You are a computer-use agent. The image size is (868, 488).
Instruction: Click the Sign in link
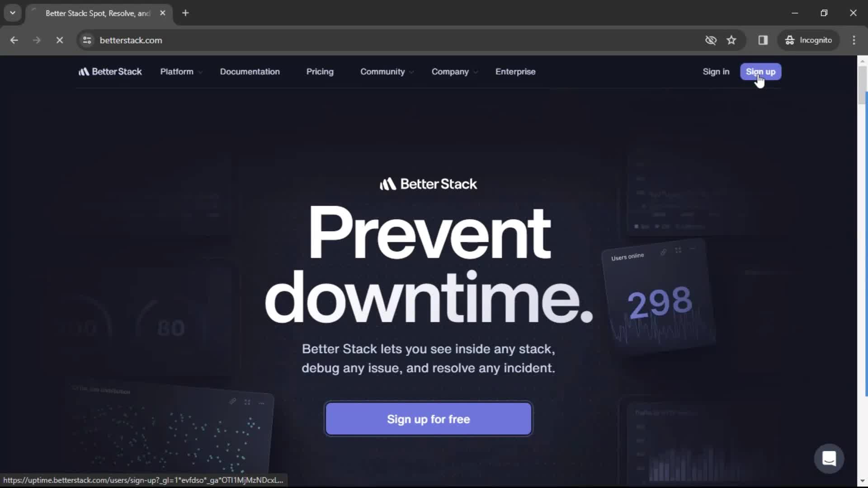716,71
